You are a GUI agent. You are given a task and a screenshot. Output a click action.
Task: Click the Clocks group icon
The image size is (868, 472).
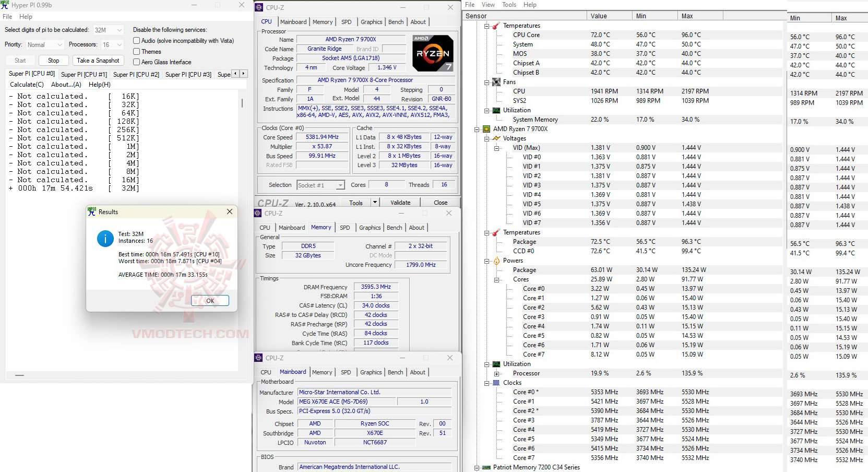[x=496, y=383]
